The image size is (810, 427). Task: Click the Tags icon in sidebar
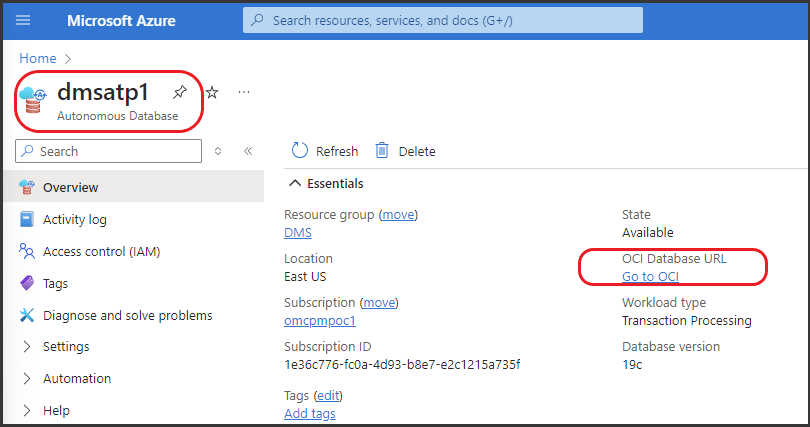pyautogui.click(x=27, y=283)
